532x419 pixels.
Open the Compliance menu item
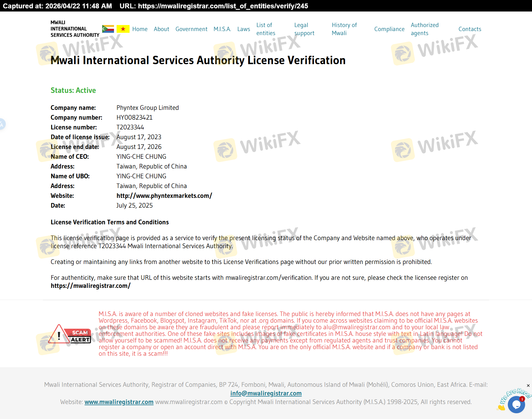(x=389, y=29)
